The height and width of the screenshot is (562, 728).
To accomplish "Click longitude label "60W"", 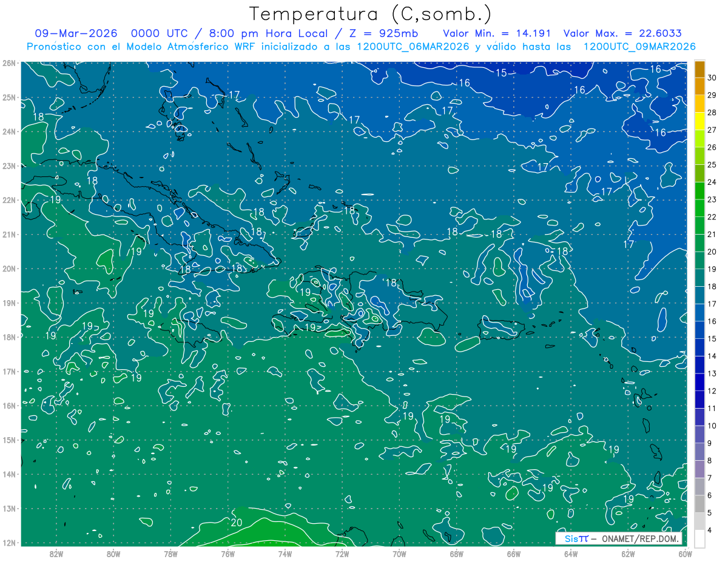I will (x=685, y=554).
